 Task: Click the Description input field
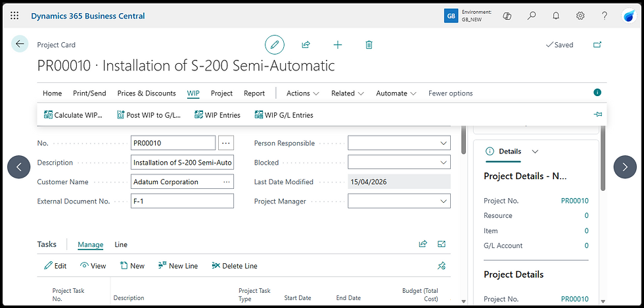coord(182,163)
